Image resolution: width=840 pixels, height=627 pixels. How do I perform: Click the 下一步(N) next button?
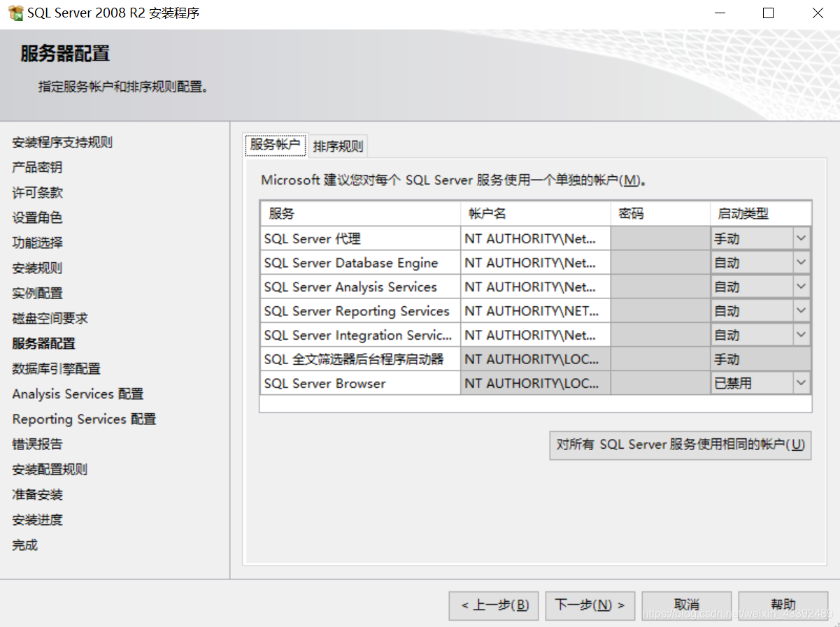point(590,605)
